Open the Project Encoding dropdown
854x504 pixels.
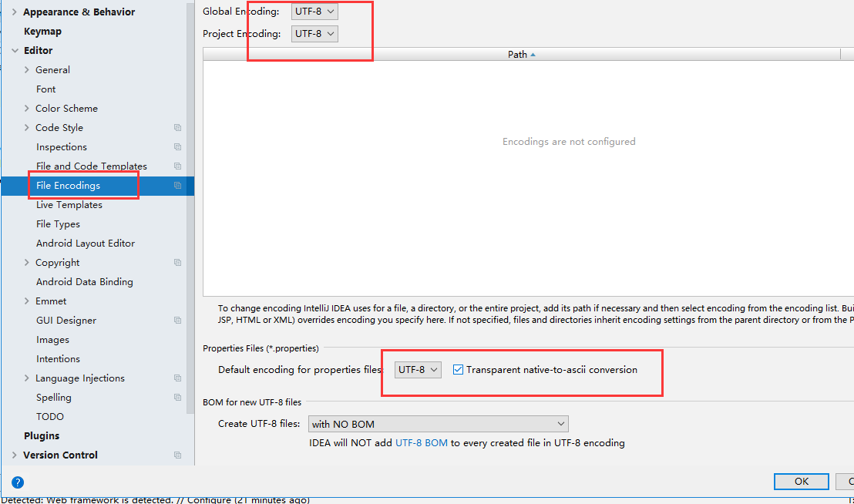pyautogui.click(x=314, y=34)
